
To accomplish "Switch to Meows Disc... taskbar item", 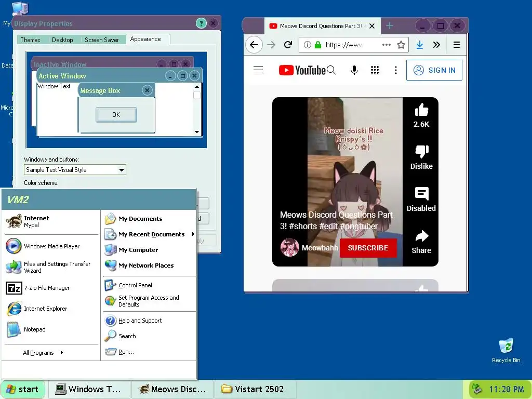I will (172, 389).
